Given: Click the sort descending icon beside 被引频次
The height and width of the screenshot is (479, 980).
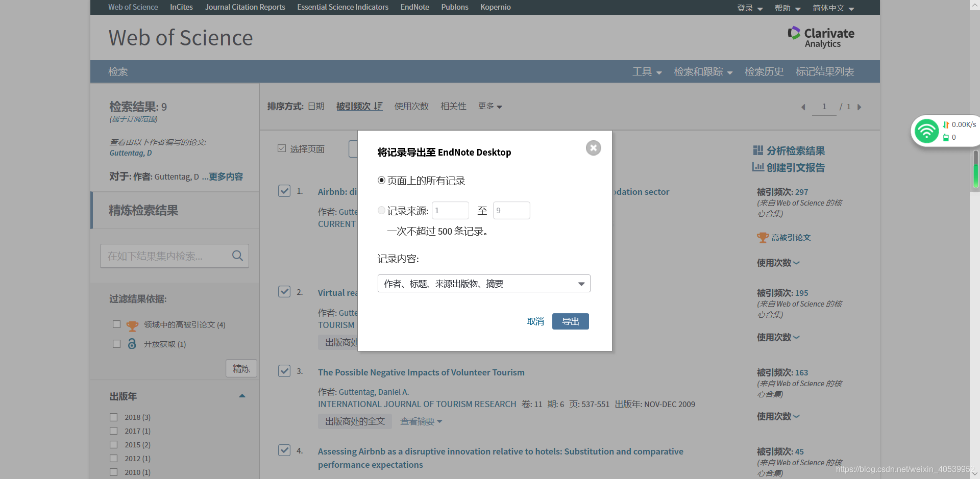Looking at the screenshot, I should coord(378,106).
